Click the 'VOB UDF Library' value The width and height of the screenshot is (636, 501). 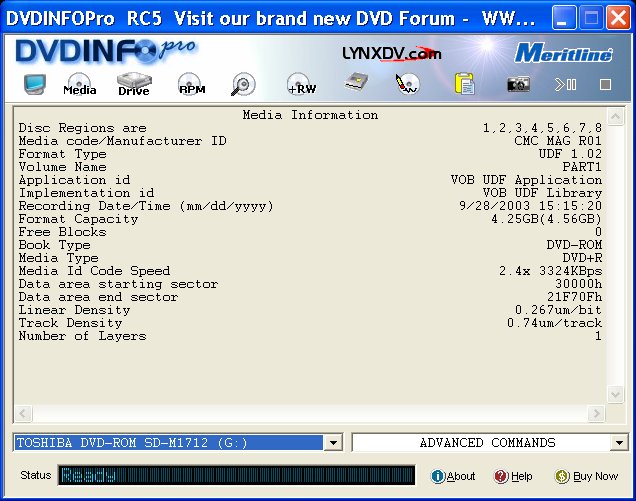pyautogui.click(x=542, y=193)
